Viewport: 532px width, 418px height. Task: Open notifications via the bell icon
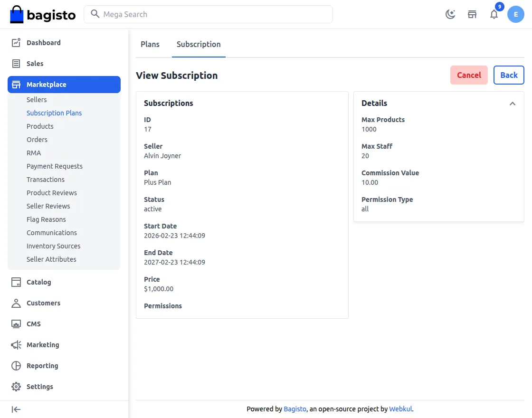[494, 15]
